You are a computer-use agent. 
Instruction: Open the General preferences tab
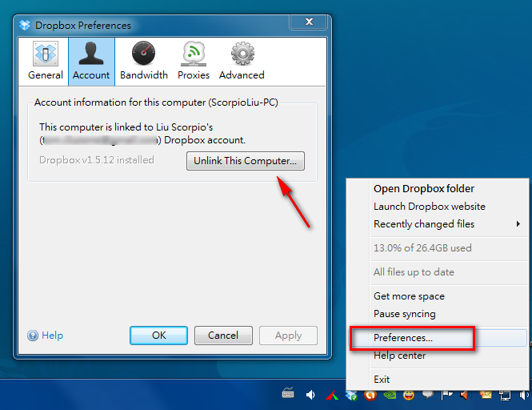[46, 61]
